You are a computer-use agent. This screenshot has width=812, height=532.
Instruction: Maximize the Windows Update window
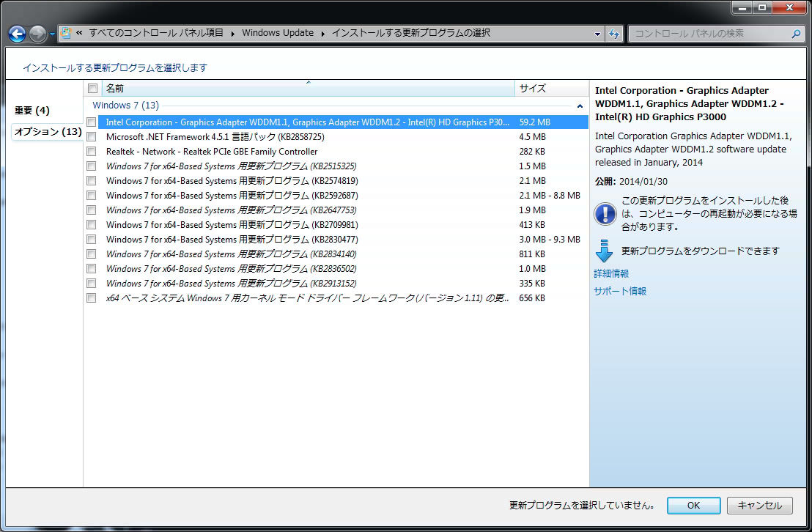pos(762,7)
